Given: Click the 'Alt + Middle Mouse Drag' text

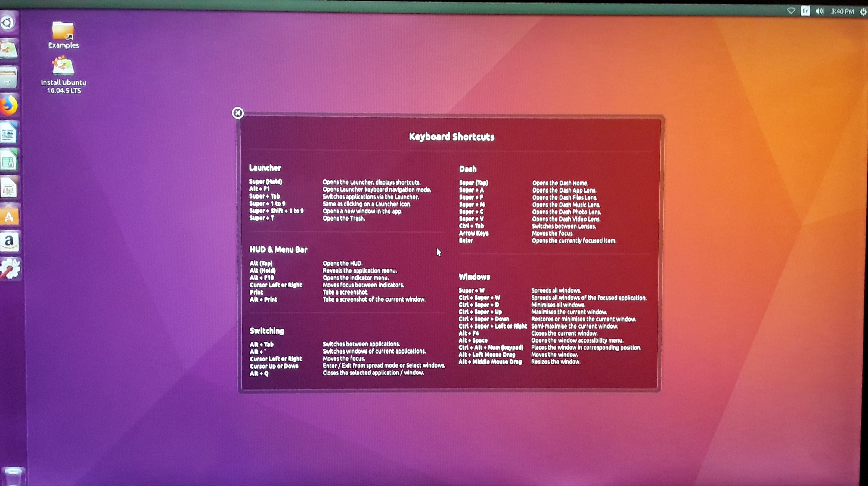Looking at the screenshot, I should click(490, 362).
